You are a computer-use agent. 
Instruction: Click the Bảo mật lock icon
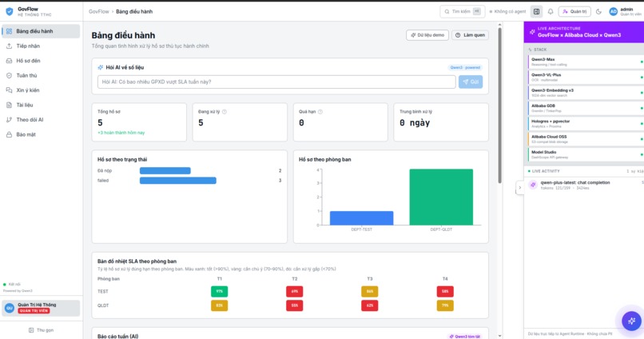pyautogui.click(x=9, y=135)
